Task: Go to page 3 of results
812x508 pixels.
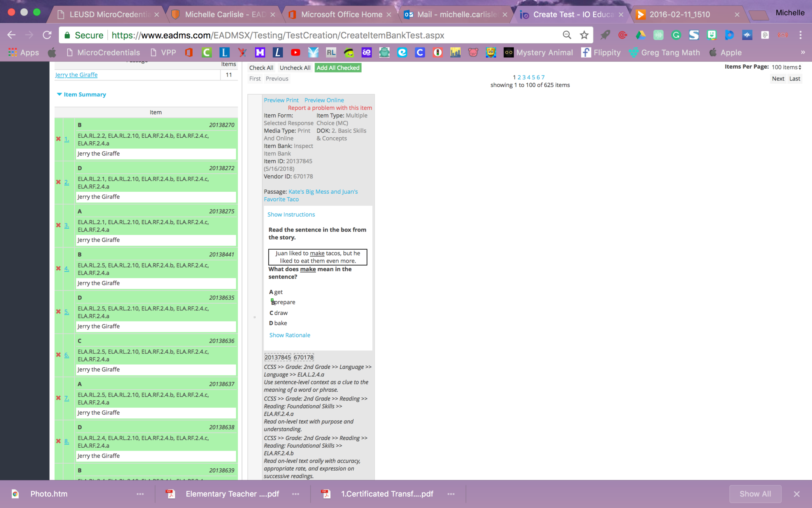Action: [524, 77]
